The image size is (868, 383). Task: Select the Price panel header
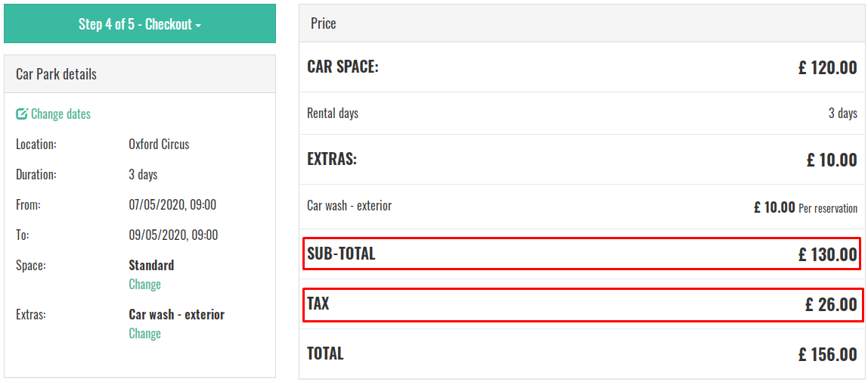tap(581, 23)
